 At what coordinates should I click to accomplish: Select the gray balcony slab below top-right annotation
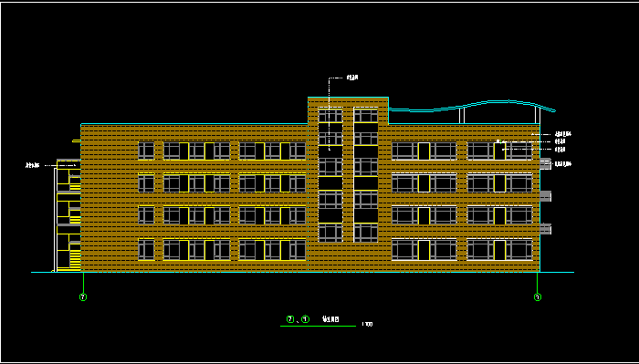[x=546, y=164]
